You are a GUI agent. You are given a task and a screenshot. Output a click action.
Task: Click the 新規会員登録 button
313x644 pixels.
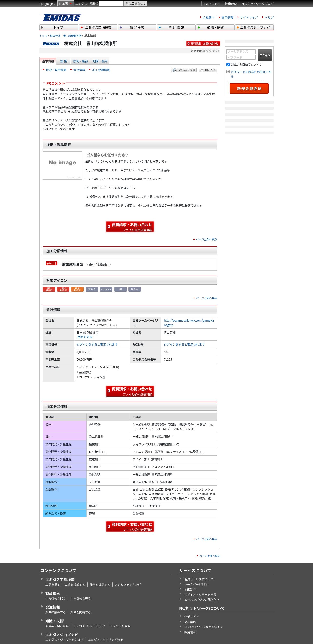coord(249,89)
